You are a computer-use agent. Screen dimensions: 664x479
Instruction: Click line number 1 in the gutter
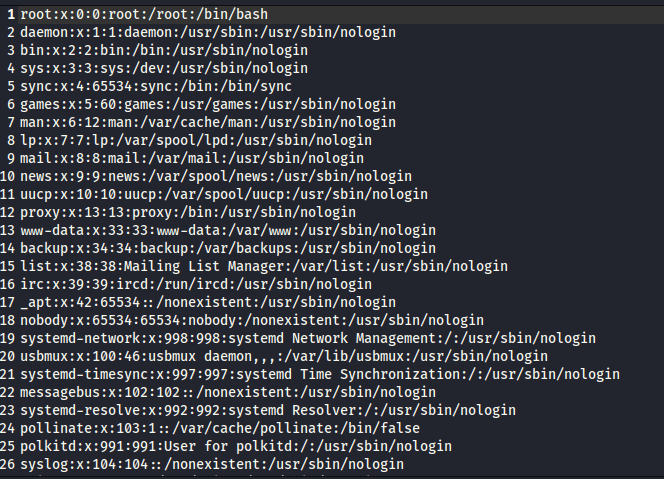10,15
